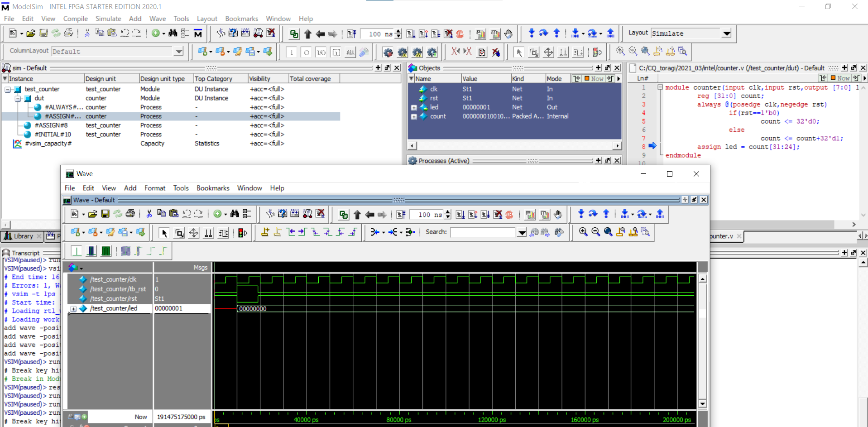Collapse the test_counter tree node

coord(8,90)
